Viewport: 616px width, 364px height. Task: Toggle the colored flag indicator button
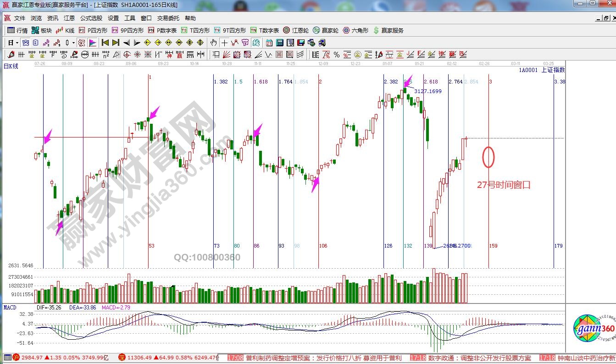93,43
